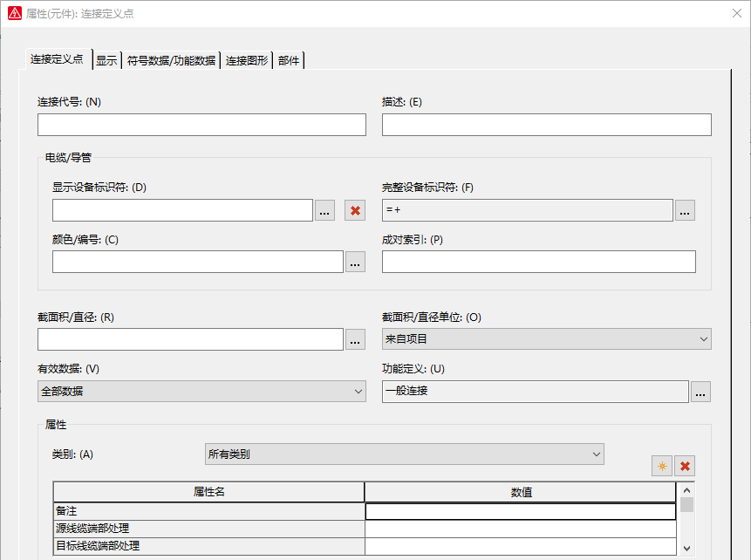Clear the displayed device tag with red X
Screen dimensions: 751x560
coord(355,210)
